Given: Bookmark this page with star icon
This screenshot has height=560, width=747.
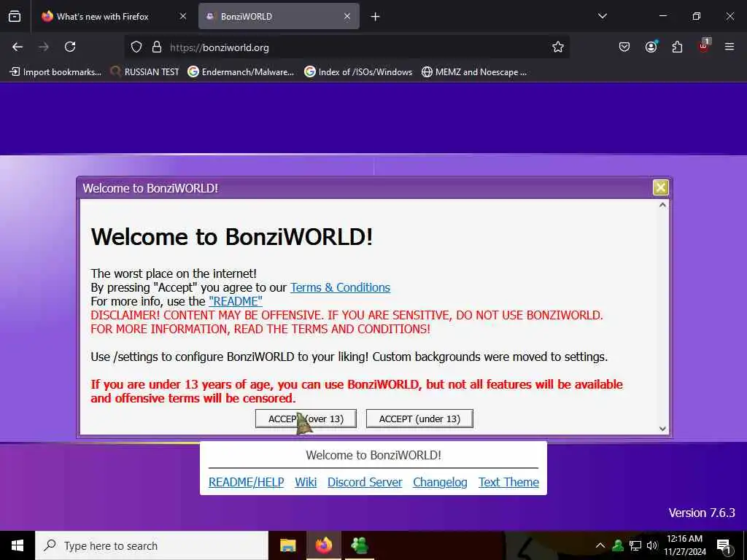Looking at the screenshot, I should click(x=558, y=47).
